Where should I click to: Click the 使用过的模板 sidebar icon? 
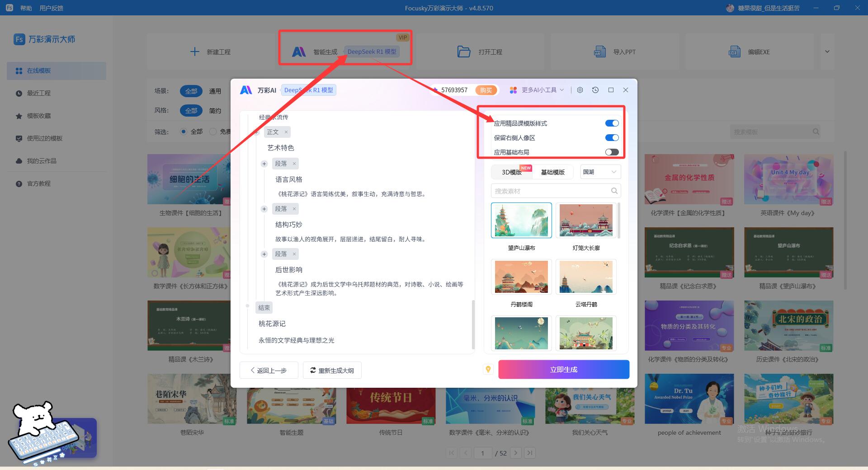[19, 138]
